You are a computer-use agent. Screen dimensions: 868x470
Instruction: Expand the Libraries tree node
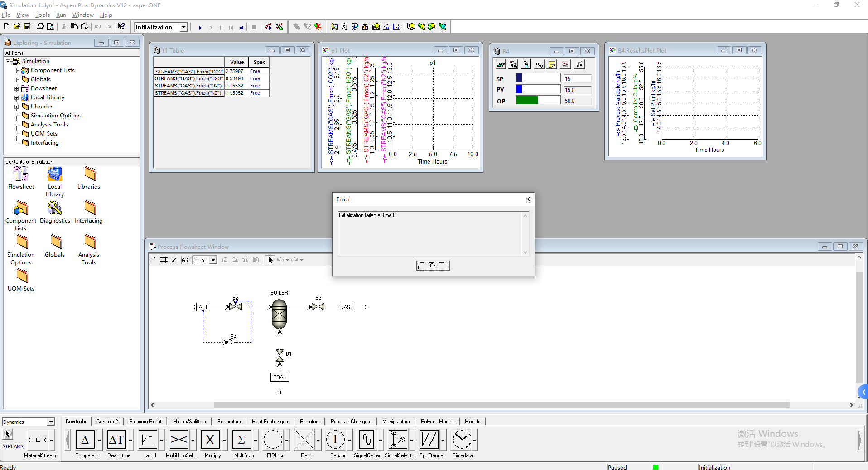[16, 107]
